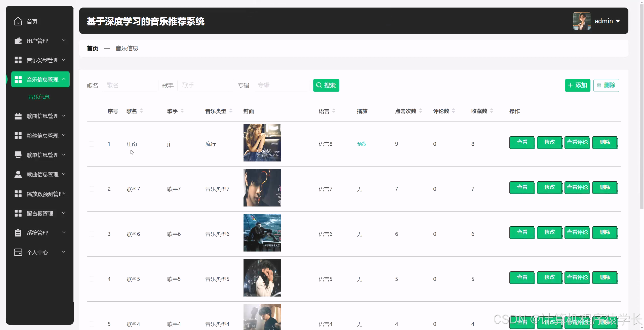Screen dimensions: 644x330
Task: Expand the 留言板管理 menu chevron
Action: pyautogui.click(x=64, y=213)
